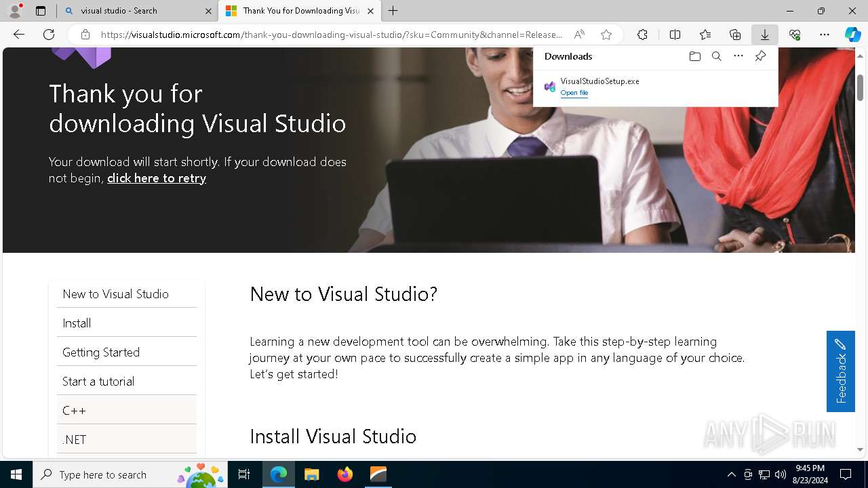Click the address bar URL
The height and width of the screenshot is (488, 868).
pyautogui.click(x=331, y=35)
